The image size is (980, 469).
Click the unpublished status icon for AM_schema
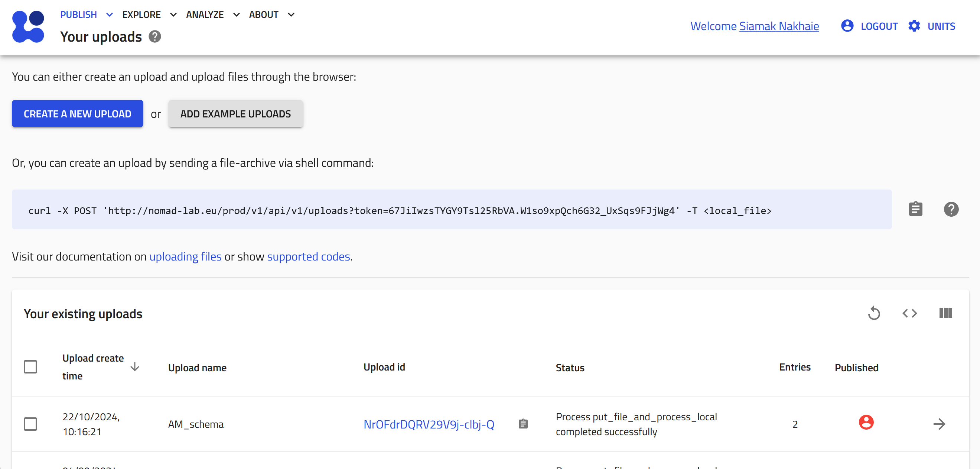click(x=866, y=422)
